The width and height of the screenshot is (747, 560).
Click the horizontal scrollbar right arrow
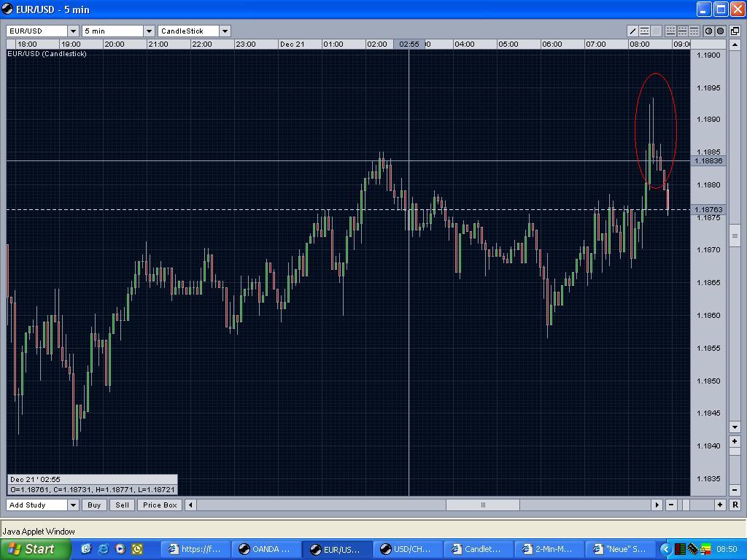point(657,505)
